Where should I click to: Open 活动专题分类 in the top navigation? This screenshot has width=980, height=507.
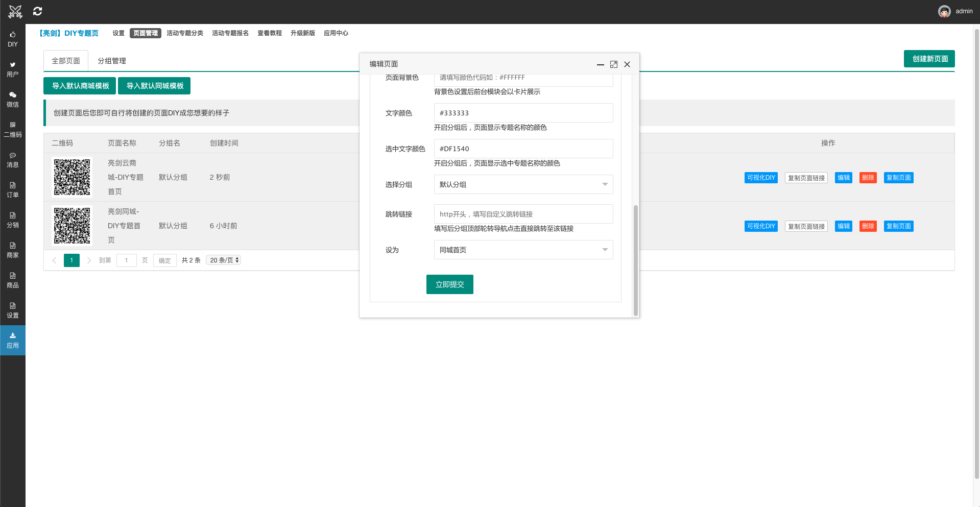[x=185, y=33]
